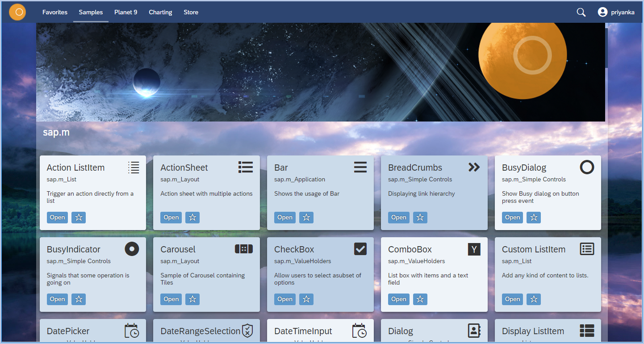Favorite the Action ListItem sample
This screenshot has width=644, height=344.
coord(78,217)
